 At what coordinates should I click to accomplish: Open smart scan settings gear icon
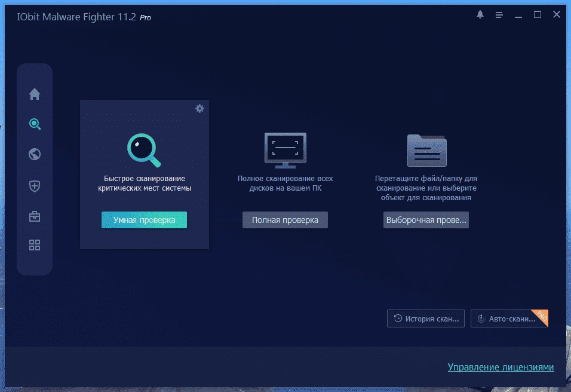click(199, 108)
